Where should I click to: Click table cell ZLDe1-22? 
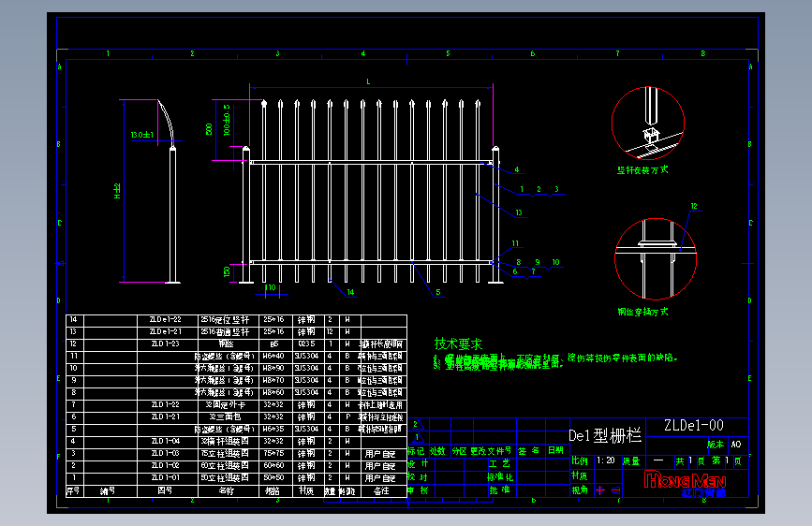pos(165,320)
